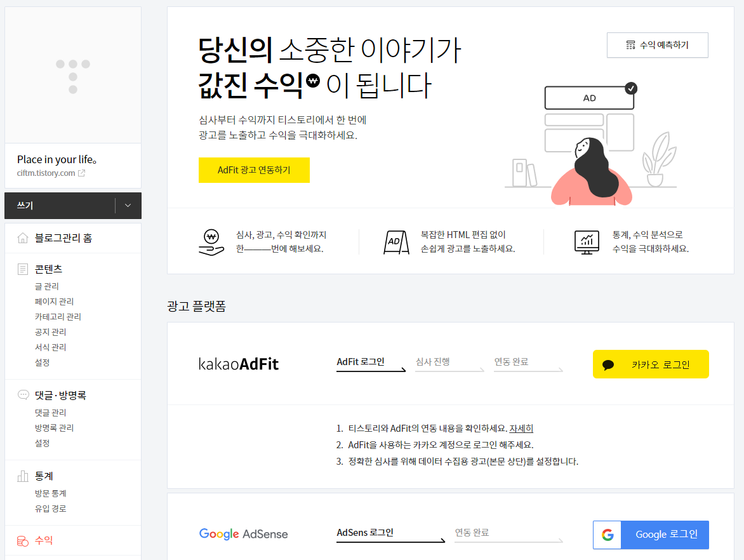Viewport: 744px width, 560px height.
Task: Open 방명록 관리 in sidebar
Action: pos(54,427)
